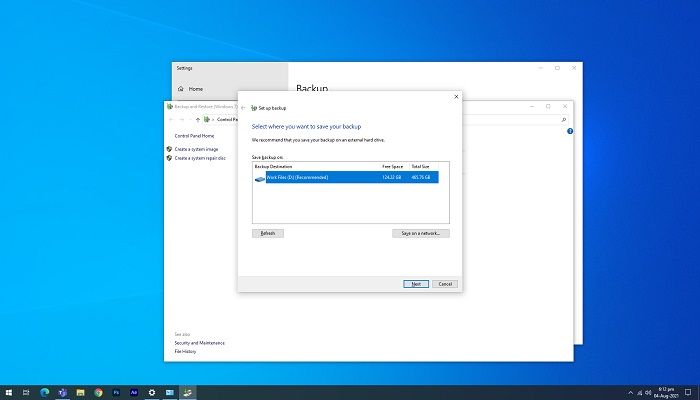Open Photoshop from the taskbar
The image size is (700, 400).
click(115, 392)
